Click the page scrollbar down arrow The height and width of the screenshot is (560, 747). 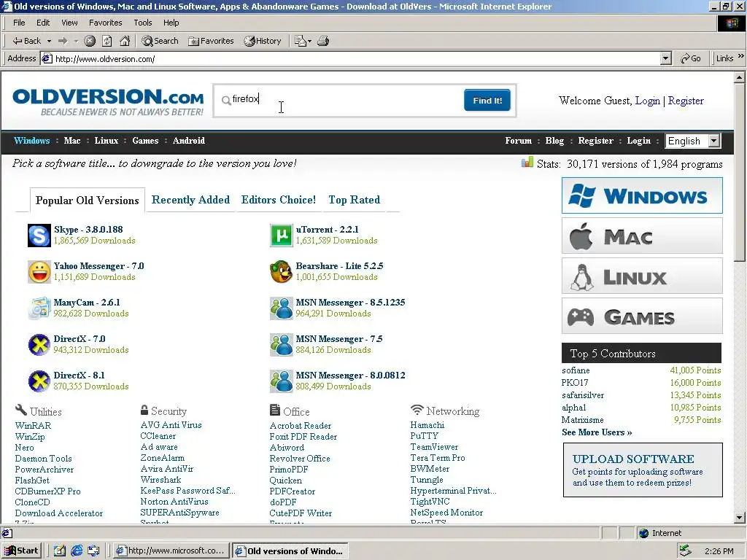[x=740, y=518]
